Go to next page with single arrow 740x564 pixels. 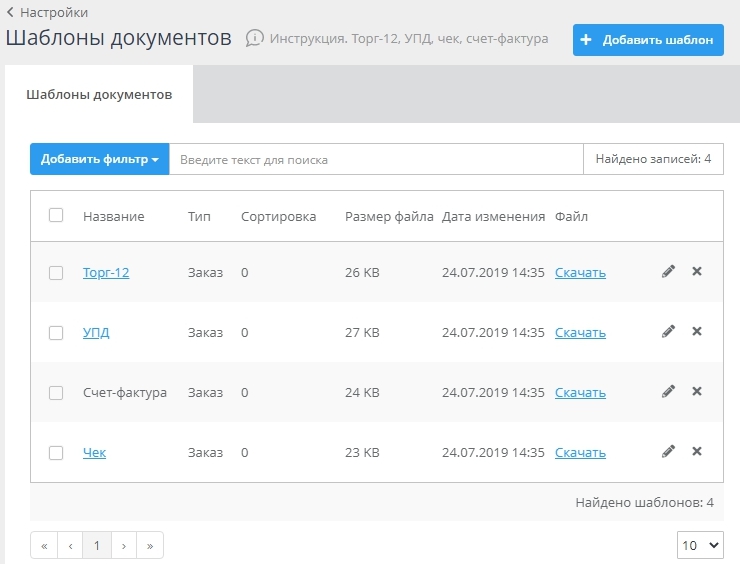(123, 546)
